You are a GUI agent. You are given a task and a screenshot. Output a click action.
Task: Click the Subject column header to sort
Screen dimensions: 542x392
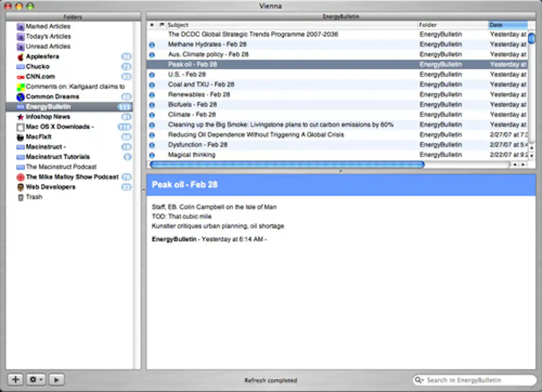pos(179,25)
